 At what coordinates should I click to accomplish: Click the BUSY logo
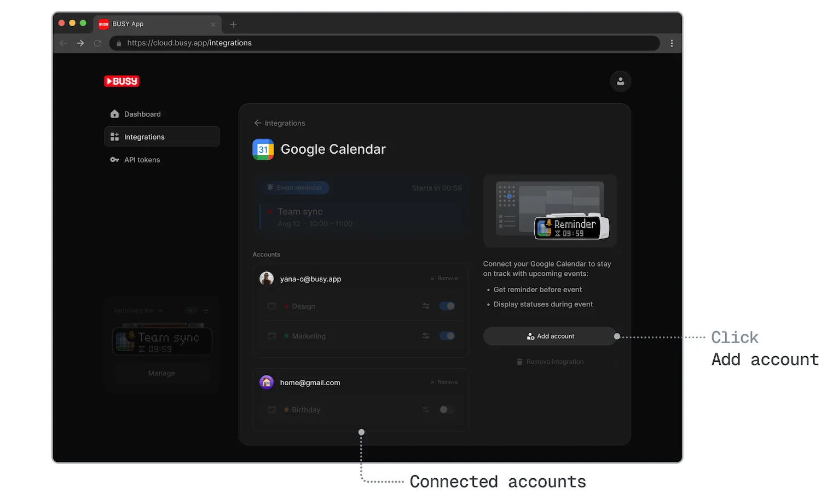tap(122, 81)
